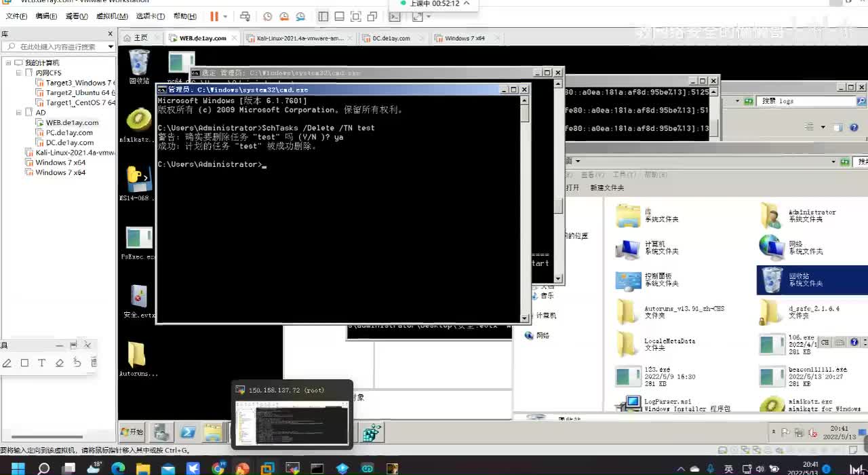Switch to the Kali-Linux-2021.4a tab
This screenshot has width=868, height=475.
click(300, 38)
